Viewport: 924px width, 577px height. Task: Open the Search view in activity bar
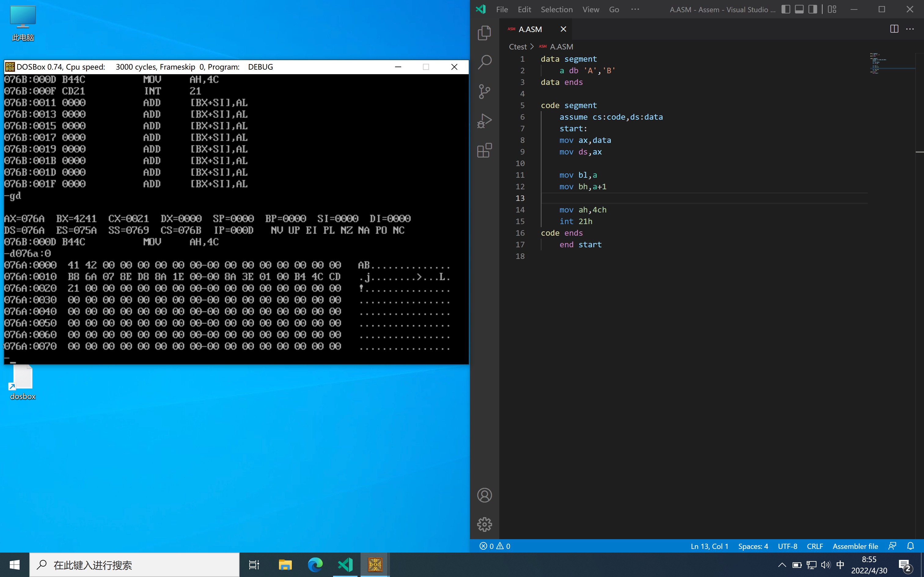point(484,62)
